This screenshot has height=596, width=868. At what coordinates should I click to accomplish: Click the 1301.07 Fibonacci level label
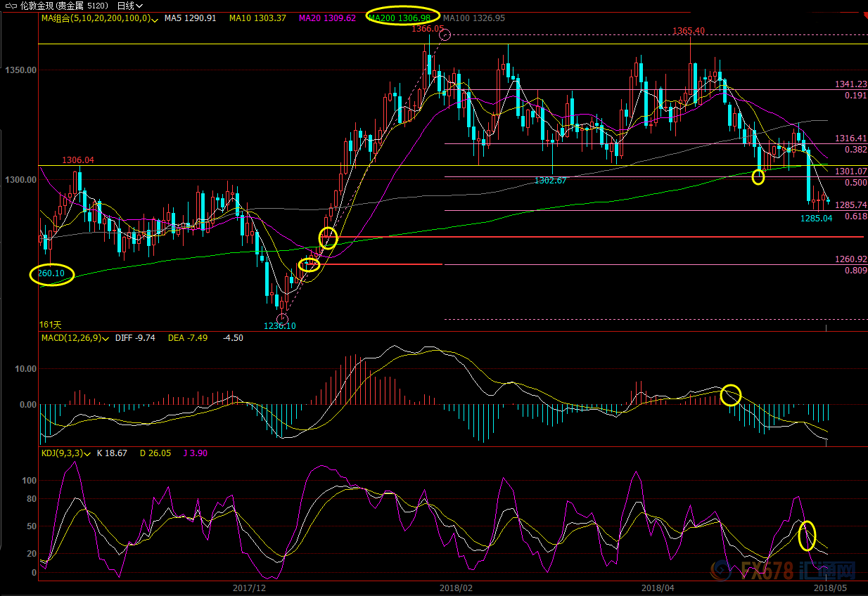click(x=850, y=171)
